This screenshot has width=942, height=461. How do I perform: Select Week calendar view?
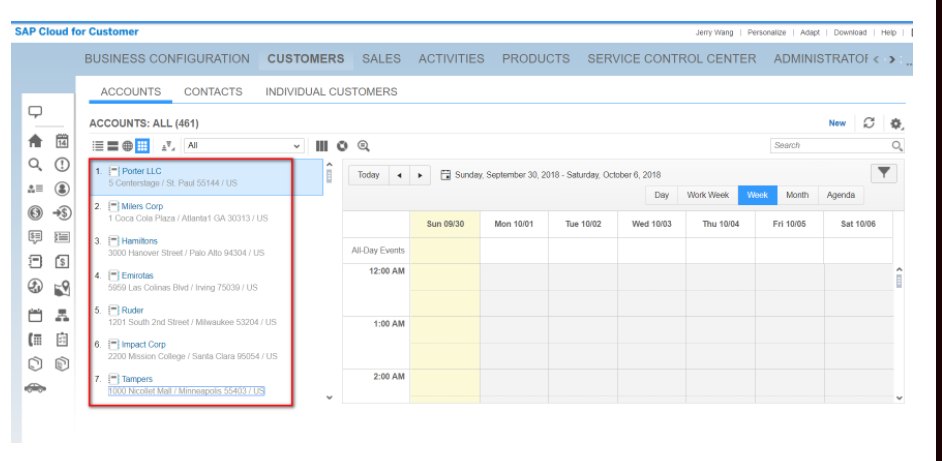pos(758,195)
